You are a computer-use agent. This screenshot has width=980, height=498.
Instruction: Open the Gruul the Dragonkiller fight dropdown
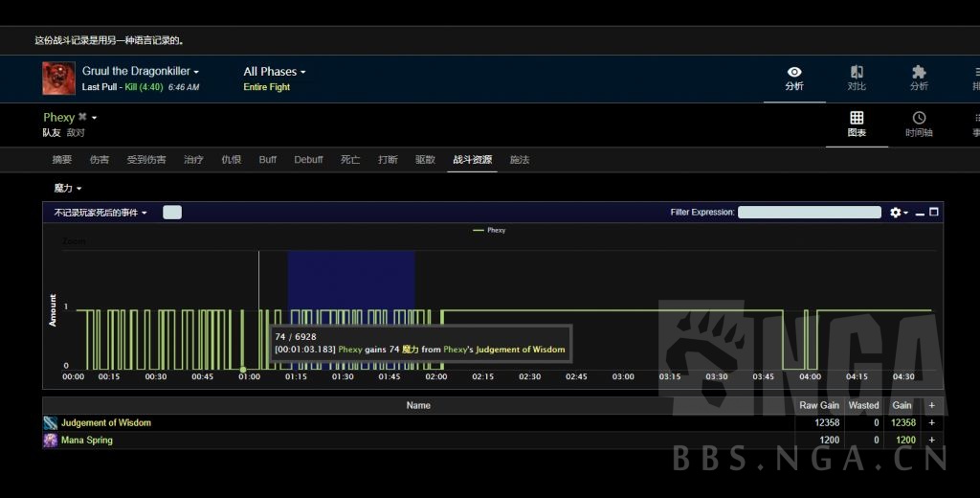pyautogui.click(x=140, y=71)
